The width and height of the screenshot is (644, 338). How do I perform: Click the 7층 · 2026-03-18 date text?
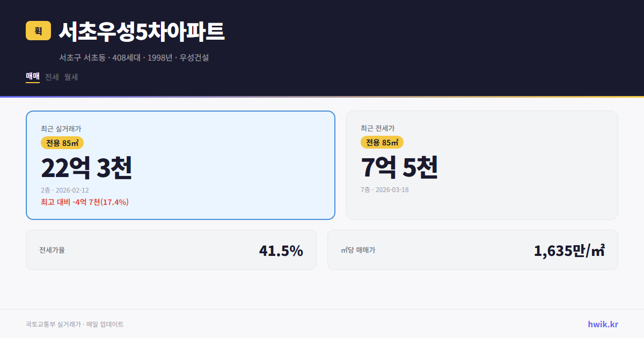385,189
